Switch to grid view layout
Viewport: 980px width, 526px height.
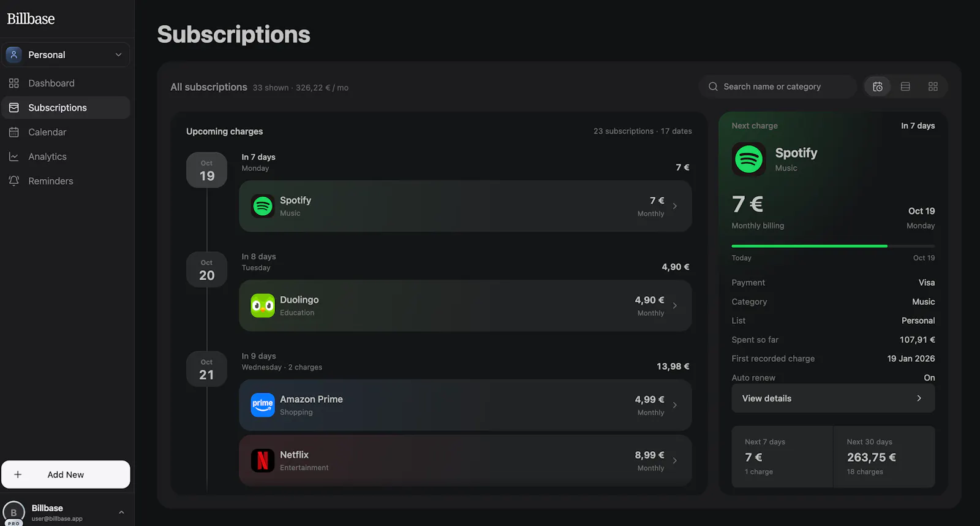click(933, 86)
